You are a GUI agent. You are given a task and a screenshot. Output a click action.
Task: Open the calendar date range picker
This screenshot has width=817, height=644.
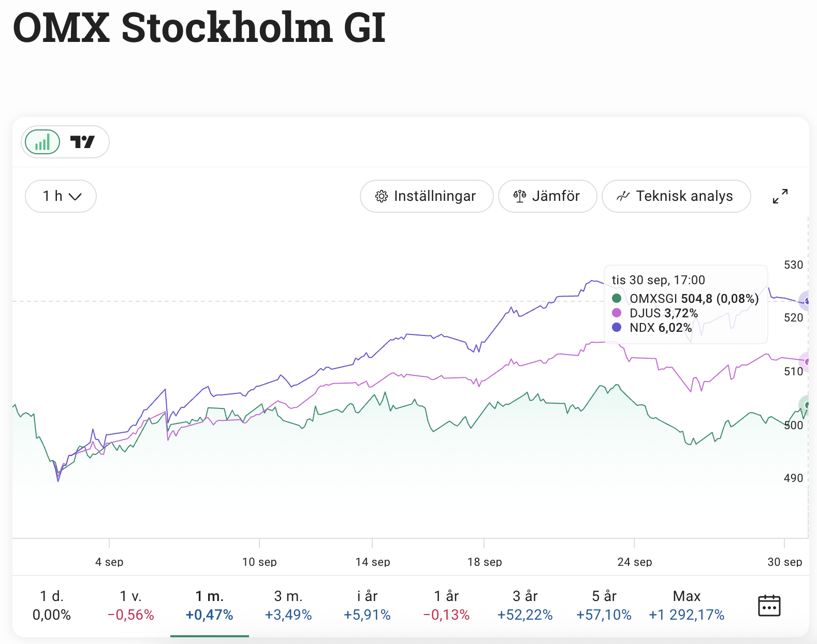pos(769,605)
